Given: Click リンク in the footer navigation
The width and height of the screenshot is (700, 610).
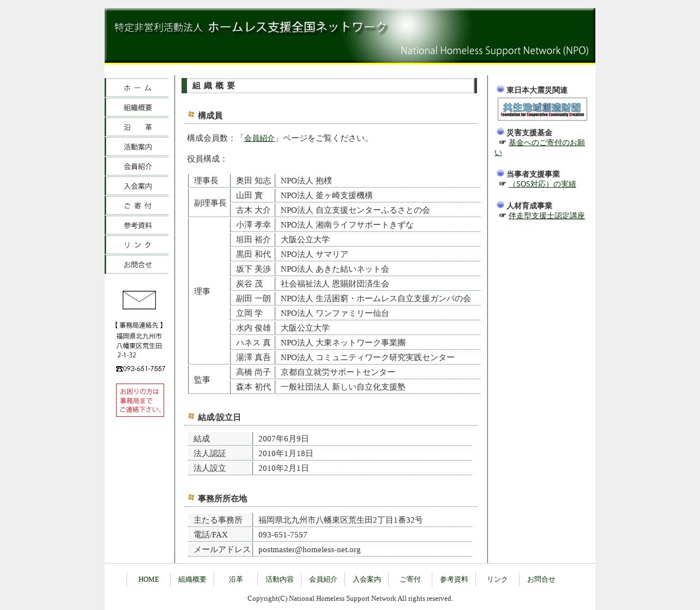Looking at the screenshot, I should click(x=498, y=579).
